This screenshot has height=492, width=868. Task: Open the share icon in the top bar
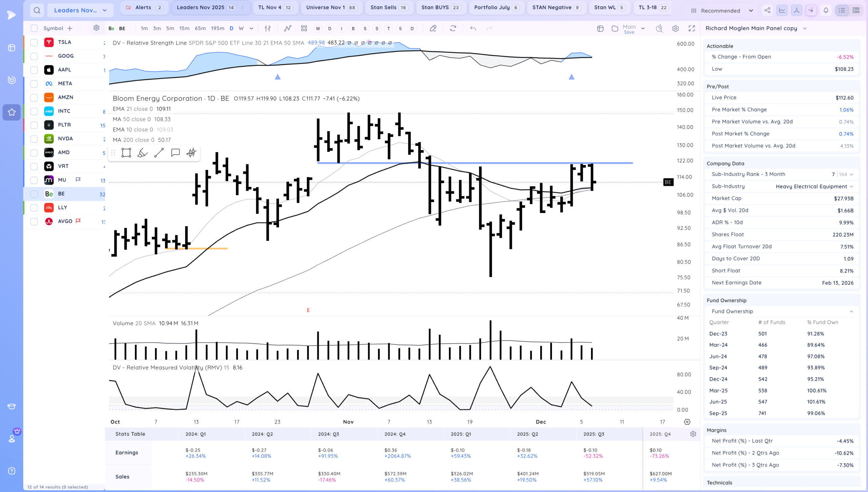(x=767, y=10)
